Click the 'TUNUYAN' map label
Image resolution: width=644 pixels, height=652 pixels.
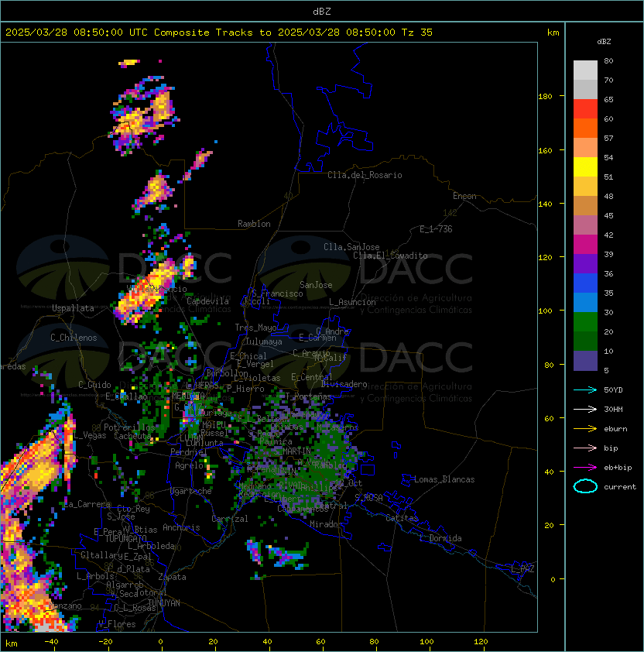point(164,603)
